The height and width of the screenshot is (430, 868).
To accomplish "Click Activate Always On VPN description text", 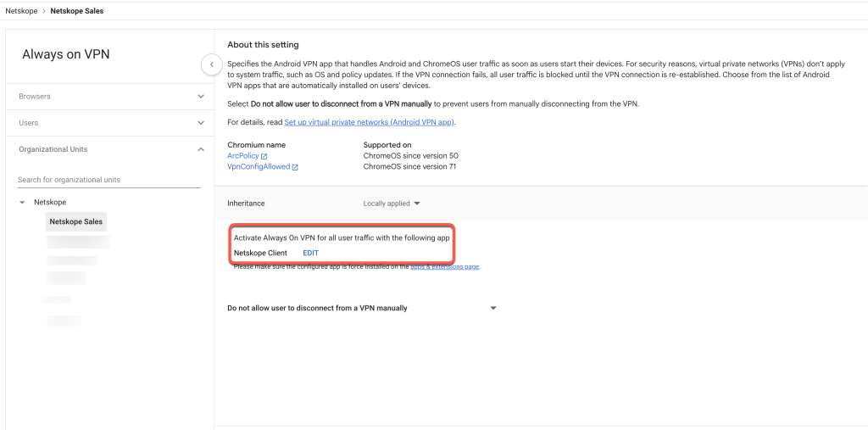I will click(x=342, y=237).
